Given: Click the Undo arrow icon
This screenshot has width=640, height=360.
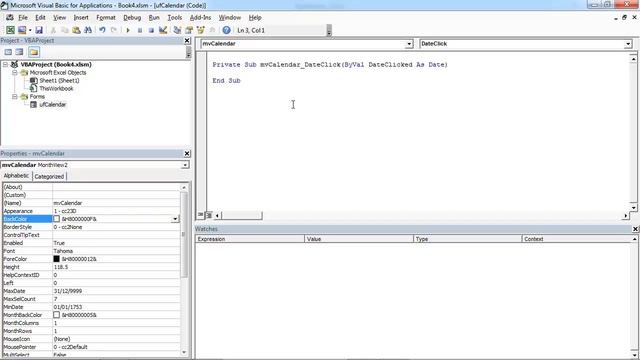Looking at the screenshot, I should 102,30.
